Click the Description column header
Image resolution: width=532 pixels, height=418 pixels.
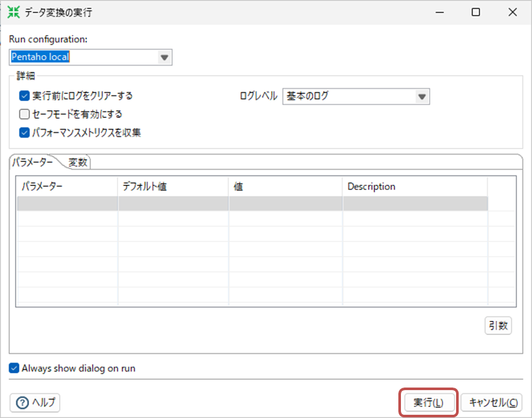click(415, 187)
